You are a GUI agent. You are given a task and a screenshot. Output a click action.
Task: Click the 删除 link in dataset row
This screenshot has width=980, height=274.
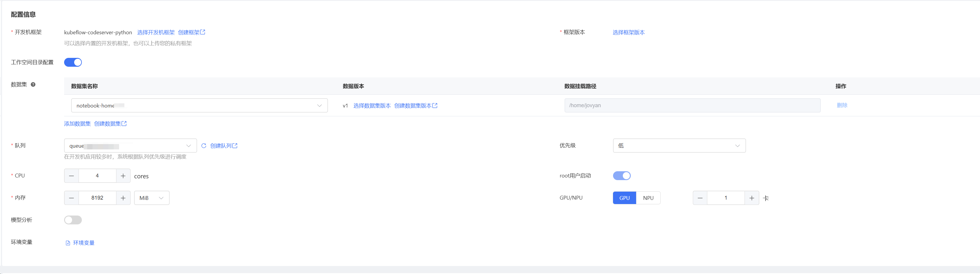pyautogui.click(x=841, y=105)
